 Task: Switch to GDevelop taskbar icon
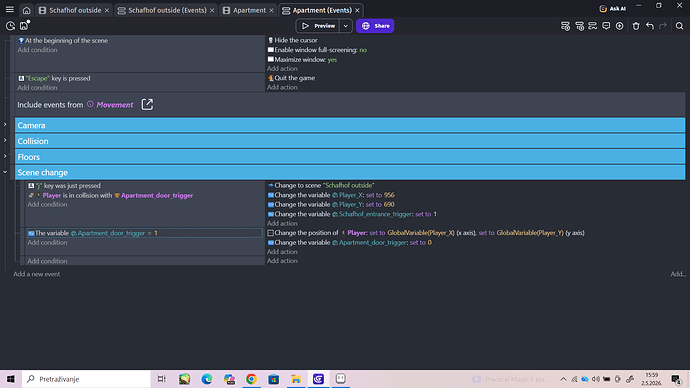pos(319,379)
